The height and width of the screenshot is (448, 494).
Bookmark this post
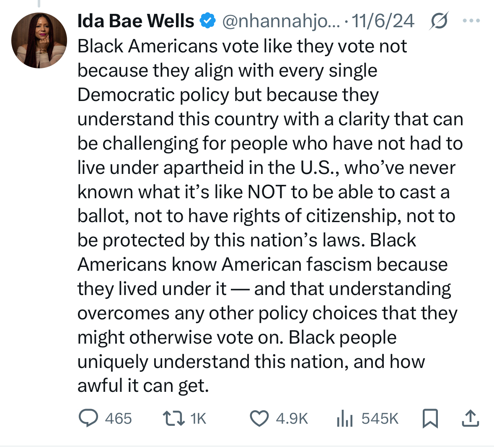(430, 418)
